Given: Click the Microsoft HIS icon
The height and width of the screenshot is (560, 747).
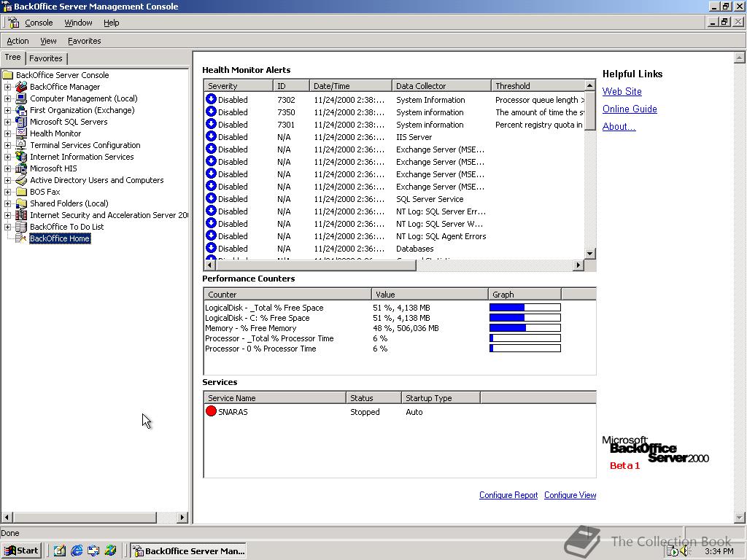Looking at the screenshot, I should pyautogui.click(x=21, y=168).
